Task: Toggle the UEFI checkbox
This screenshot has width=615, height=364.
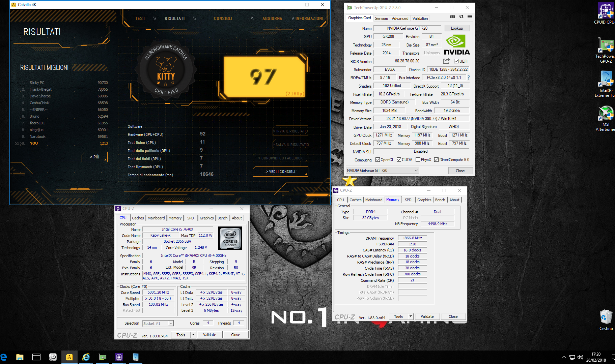Action: click(x=456, y=61)
